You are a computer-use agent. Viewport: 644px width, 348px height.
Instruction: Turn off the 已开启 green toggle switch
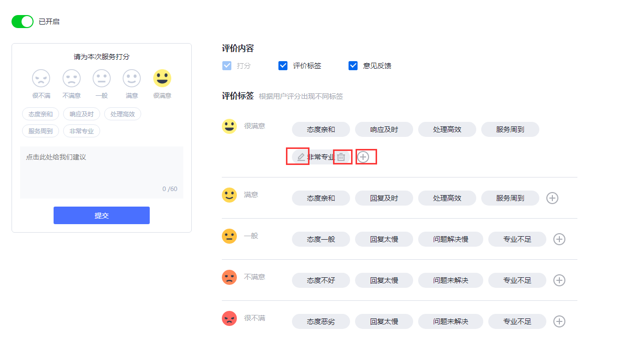(x=23, y=22)
